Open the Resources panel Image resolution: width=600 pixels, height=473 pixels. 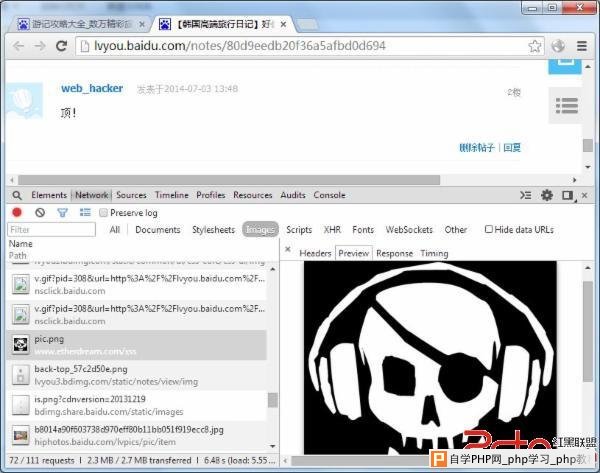[x=253, y=195]
